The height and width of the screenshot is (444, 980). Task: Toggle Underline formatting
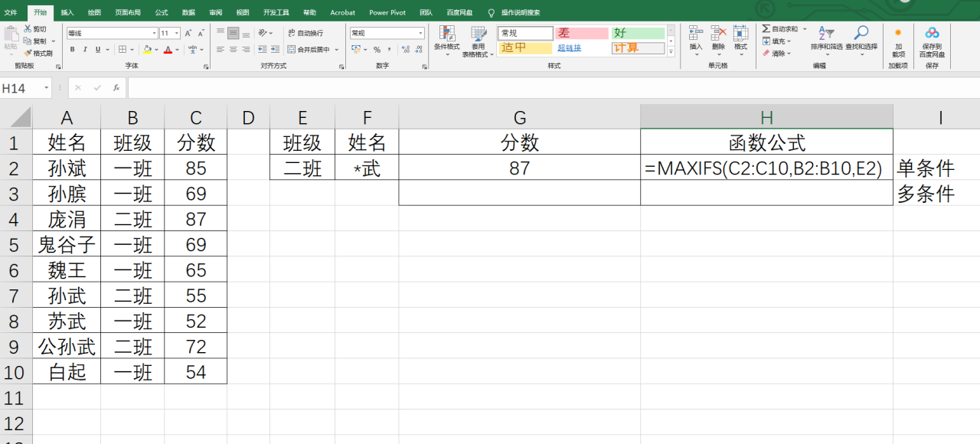97,50
